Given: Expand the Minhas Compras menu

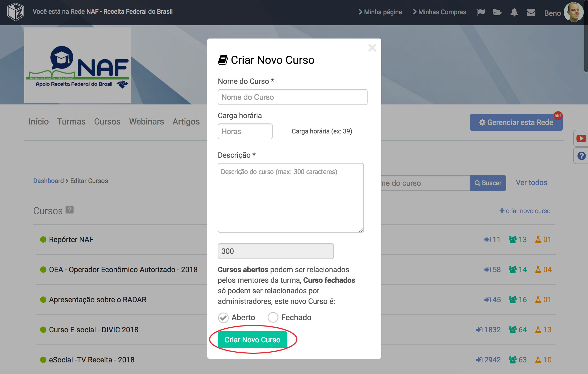Looking at the screenshot, I should pyautogui.click(x=439, y=12).
